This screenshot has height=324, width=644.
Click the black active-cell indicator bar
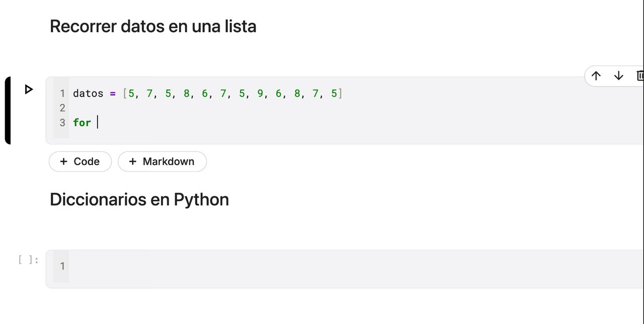click(x=8, y=111)
